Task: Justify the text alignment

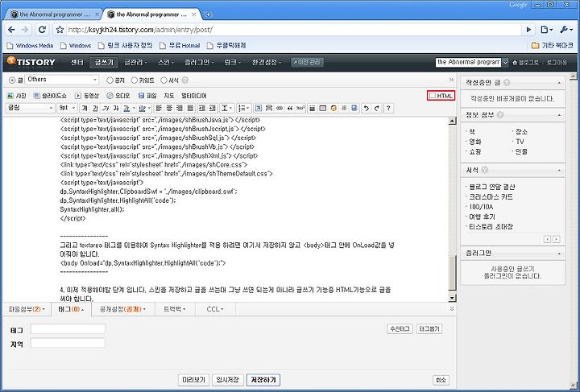Action: coord(190,108)
